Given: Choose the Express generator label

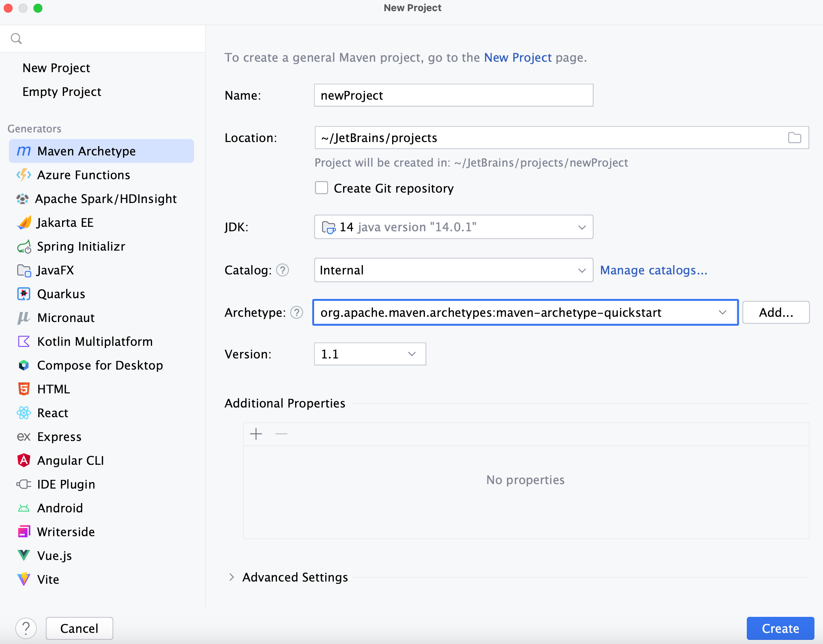Looking at the screenshot, I should (x=59, y=437).
